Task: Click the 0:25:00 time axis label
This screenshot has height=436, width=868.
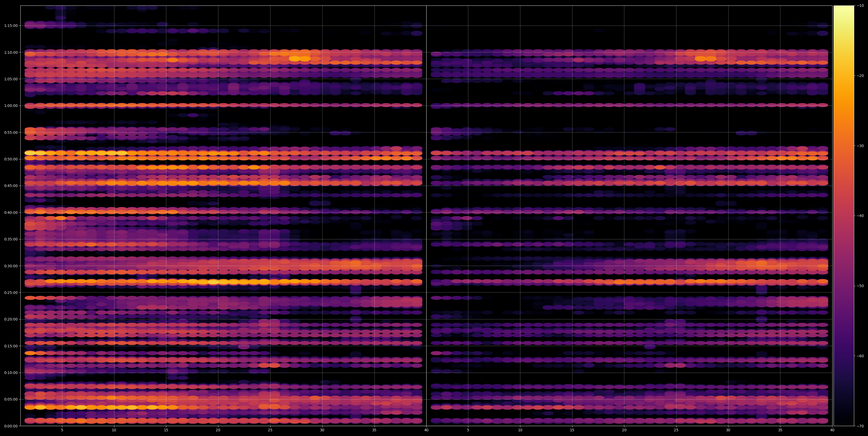Action: [x=11, y=292]
